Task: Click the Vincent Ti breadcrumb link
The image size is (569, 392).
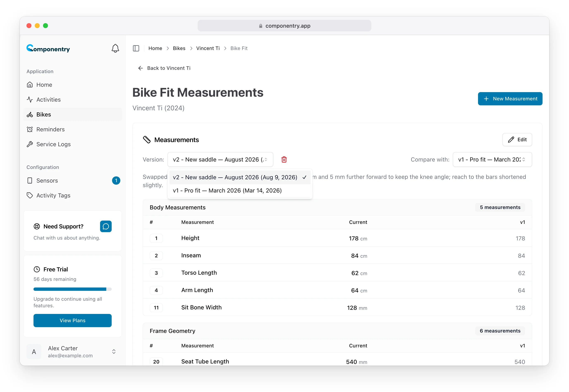Action: [x=208, y=48]
